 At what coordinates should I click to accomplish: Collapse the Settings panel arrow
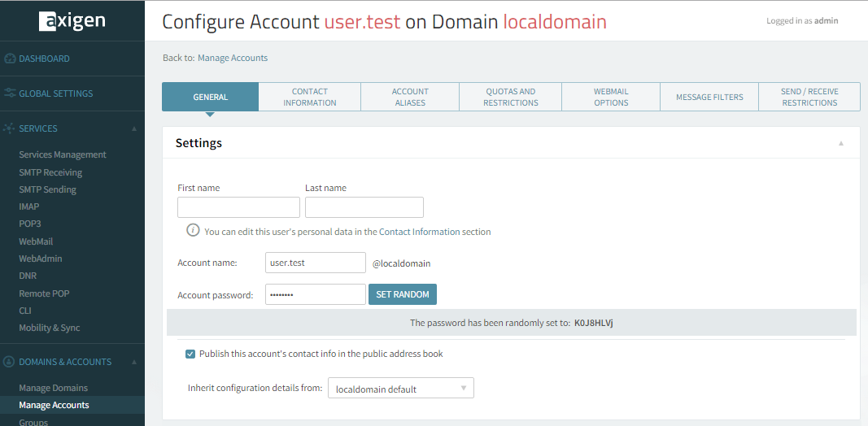point(840,143)
